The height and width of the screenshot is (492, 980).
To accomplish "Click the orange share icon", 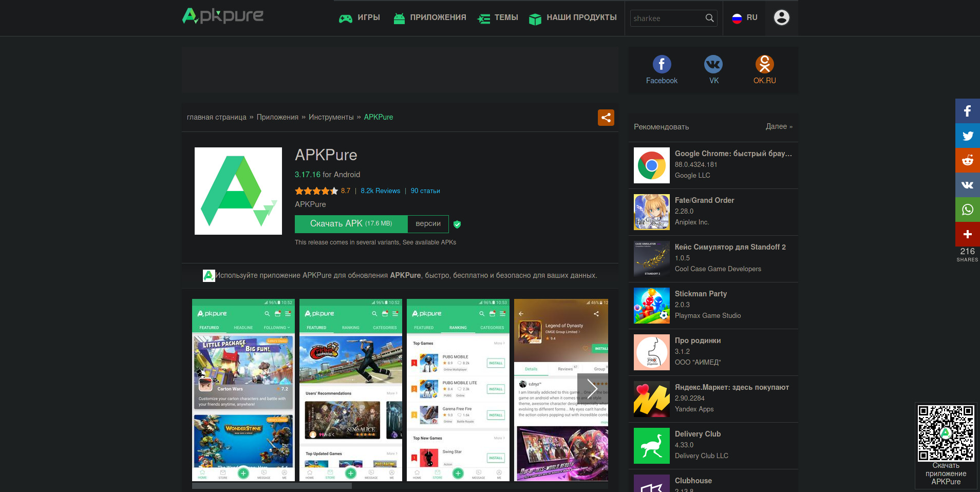I will click(x=606, y=118).
